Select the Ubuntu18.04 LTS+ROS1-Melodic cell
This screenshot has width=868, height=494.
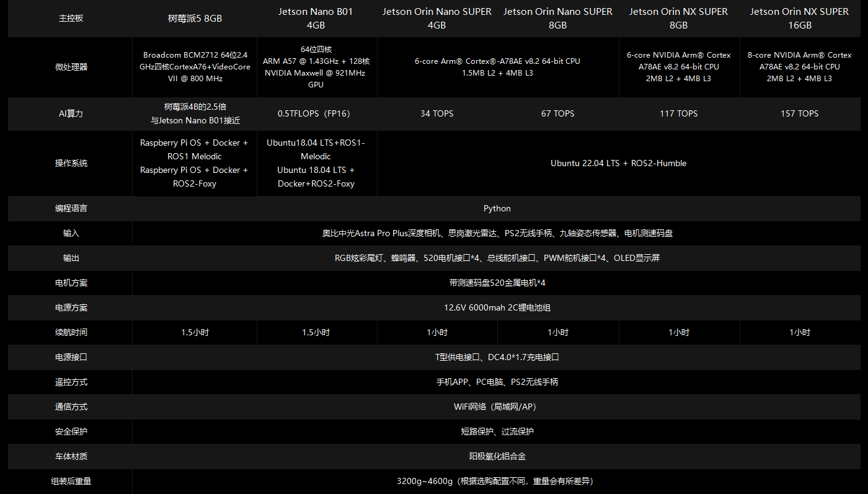316,163
